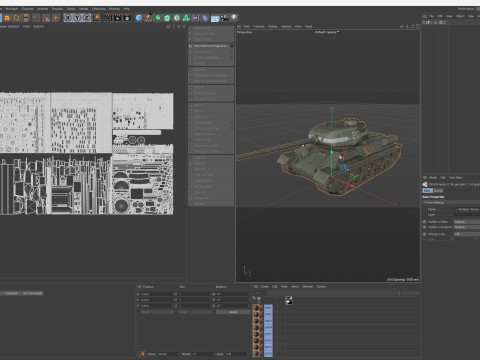Click the green gear generator icon

(x=177, y=18)
